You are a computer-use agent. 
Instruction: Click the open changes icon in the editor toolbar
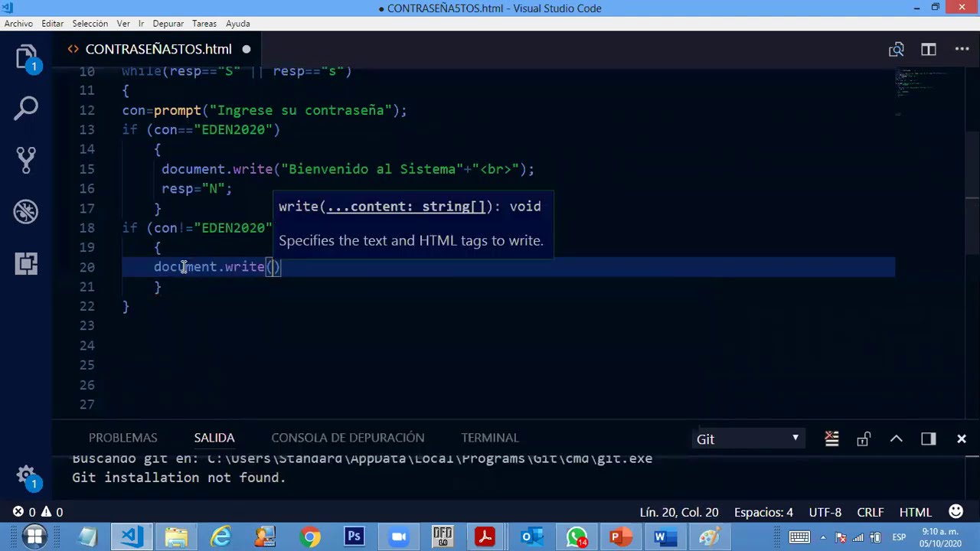pos(896,50)
